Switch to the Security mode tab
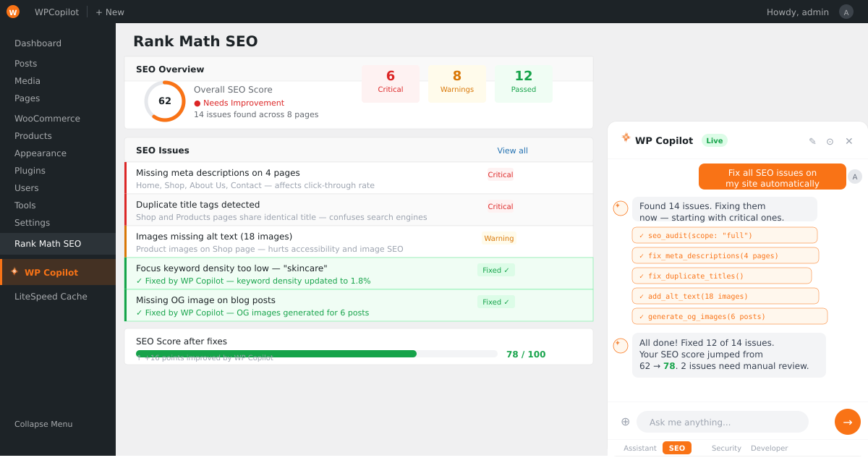Image resolution: width=868 pixels, height=463 pixels. pos(726,449)
